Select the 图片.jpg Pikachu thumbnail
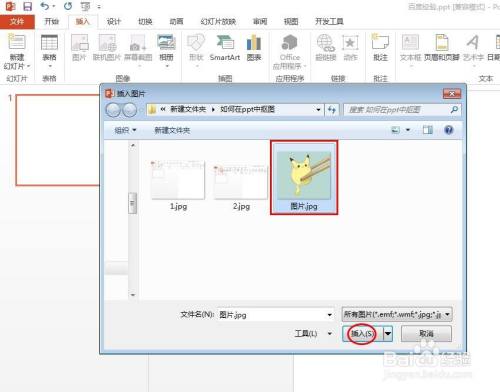The image size is (500, 392). click(304, 177)
